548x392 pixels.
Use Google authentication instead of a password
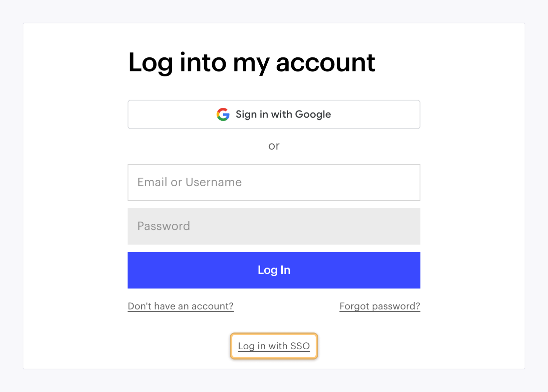coord(274,114)
